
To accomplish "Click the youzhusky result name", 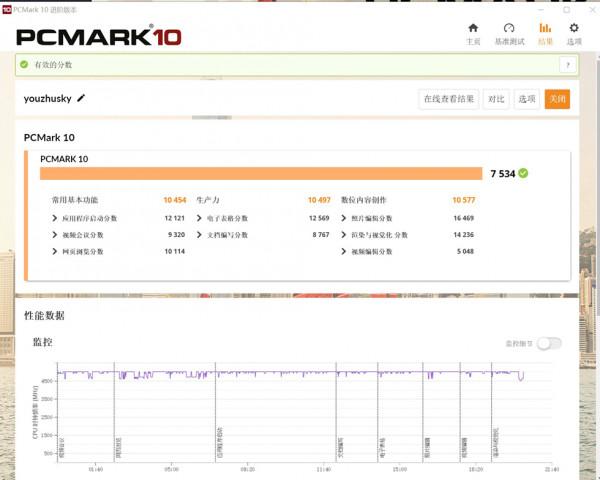I will point(47,99).
